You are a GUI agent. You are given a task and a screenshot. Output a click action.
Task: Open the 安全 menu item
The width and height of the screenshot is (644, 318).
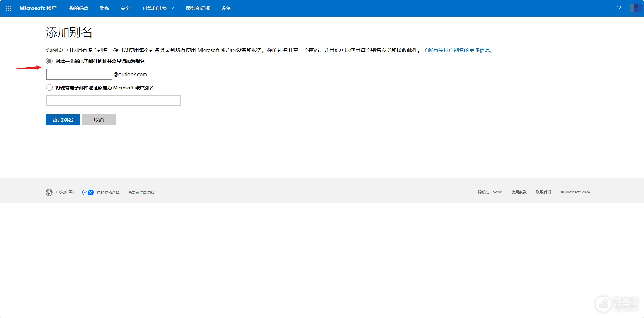pyautogui.click(x=125, y=8)
